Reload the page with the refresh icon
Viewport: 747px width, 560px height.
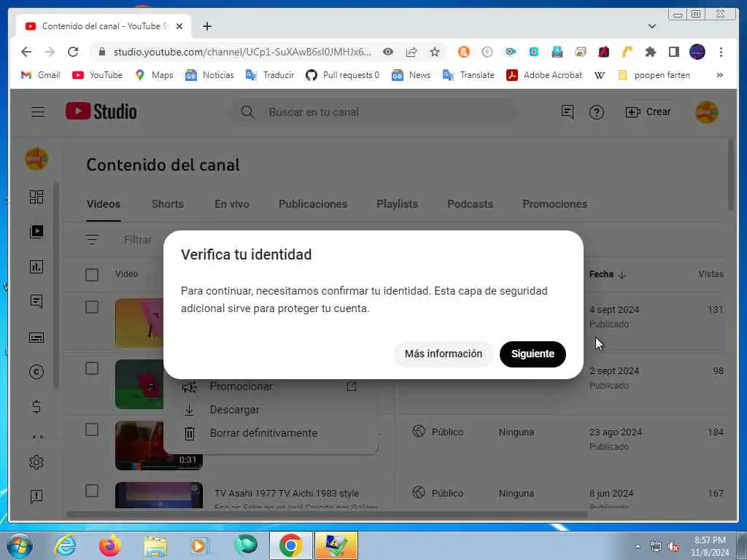(73, 52)
